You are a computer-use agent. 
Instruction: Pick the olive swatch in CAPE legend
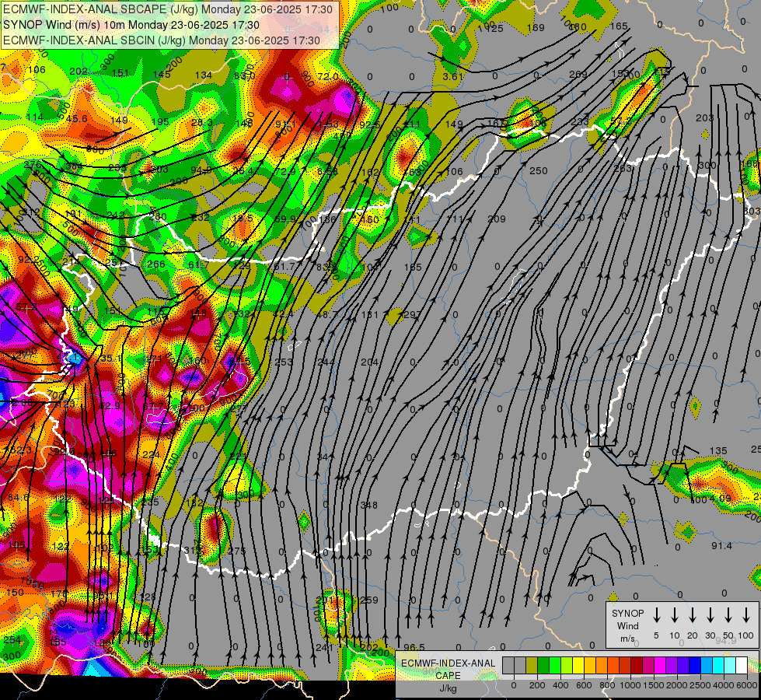coord(532,666)
